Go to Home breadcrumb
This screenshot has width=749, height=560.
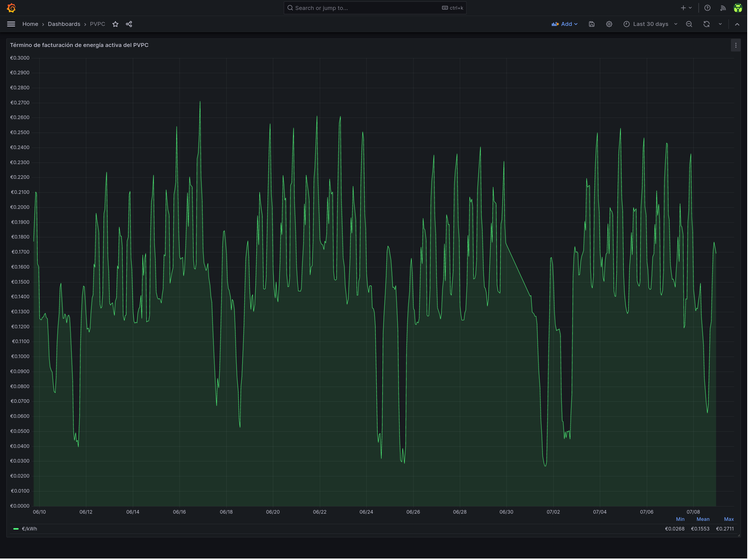30,24
